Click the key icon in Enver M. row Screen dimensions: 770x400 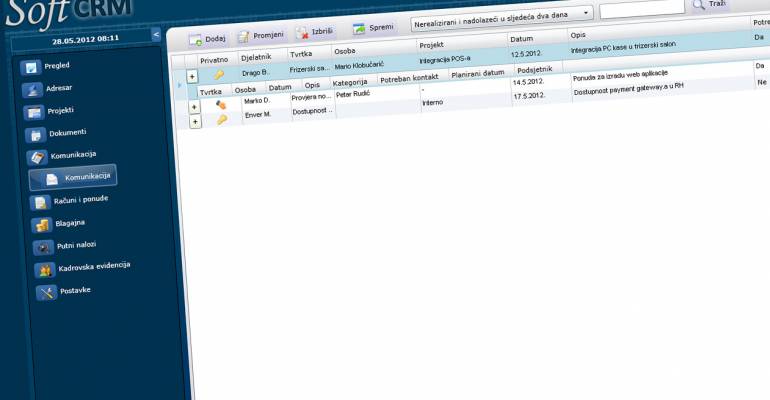point(222,119)
